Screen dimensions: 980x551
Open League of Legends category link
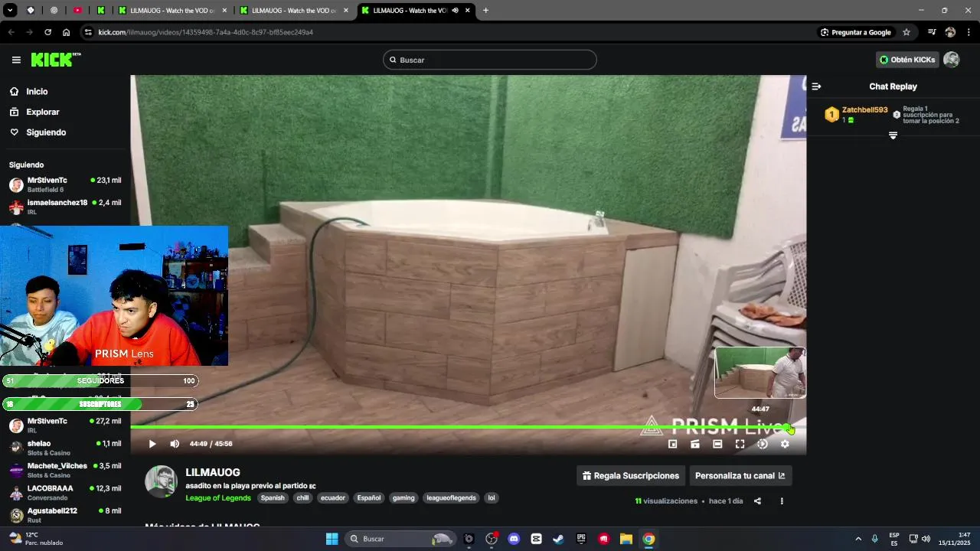coord(218,498)
